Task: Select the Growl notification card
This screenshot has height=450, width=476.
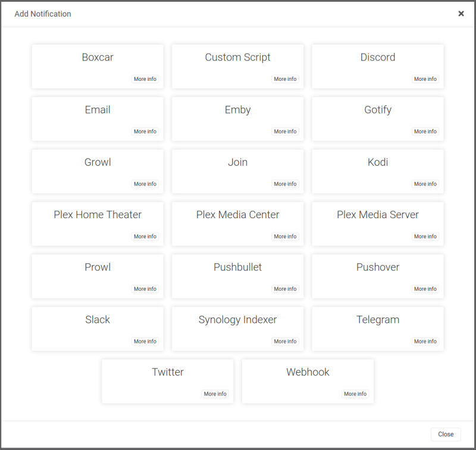Action: (98, 171)
